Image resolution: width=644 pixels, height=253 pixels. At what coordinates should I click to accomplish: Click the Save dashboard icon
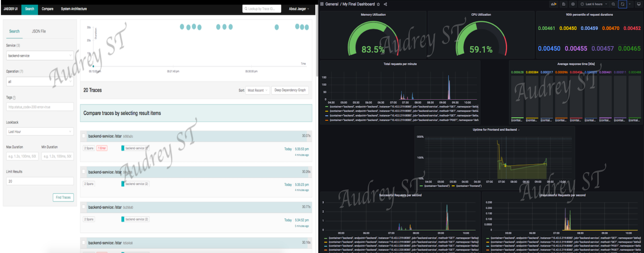[563, 4]
